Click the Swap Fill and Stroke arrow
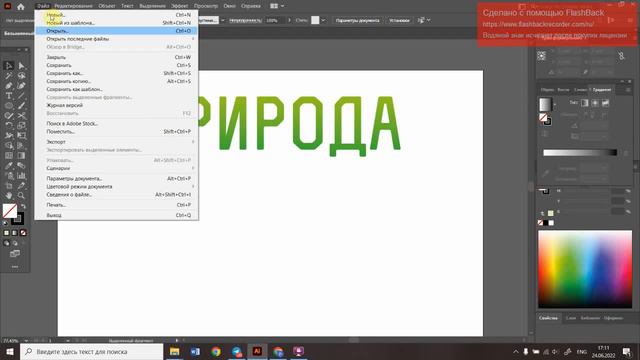 tap(23, 207)
